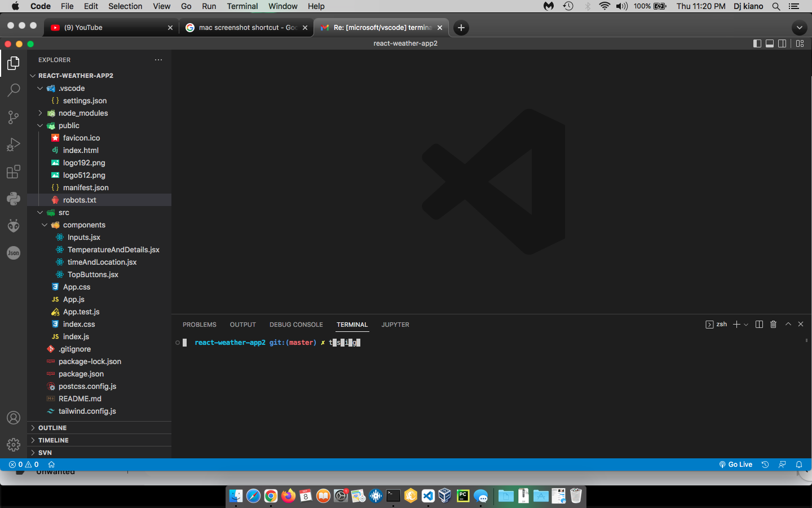Kill the active terminal with the trash icon
This screenshot has width=812, height=508.
[x=773, y=324]
